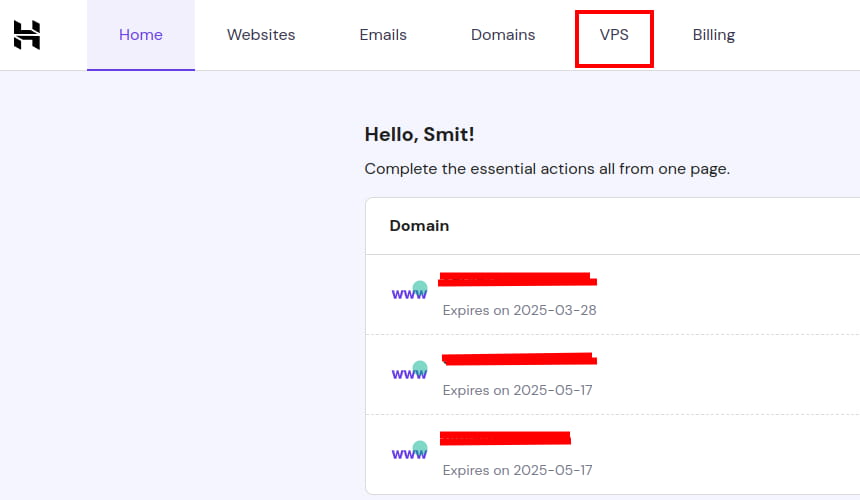The image size is (860, 500).
Task: Navigate to the Billing tab
Action: [714, 35]
